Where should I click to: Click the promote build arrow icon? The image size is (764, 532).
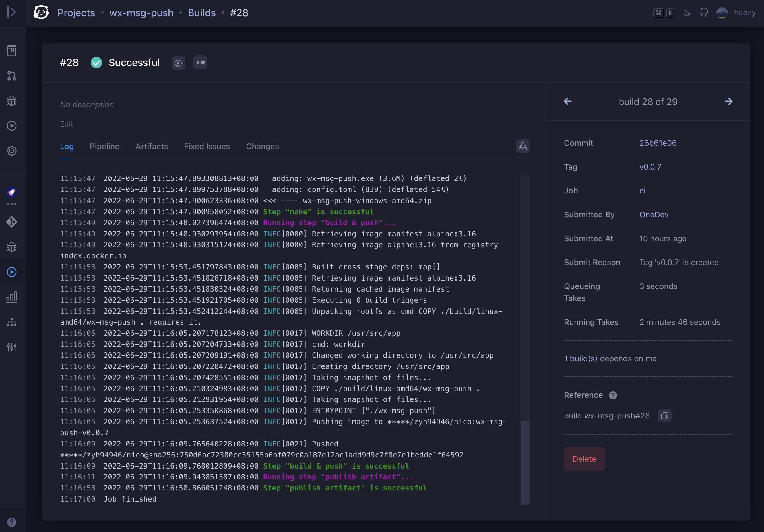coord(200,63)
